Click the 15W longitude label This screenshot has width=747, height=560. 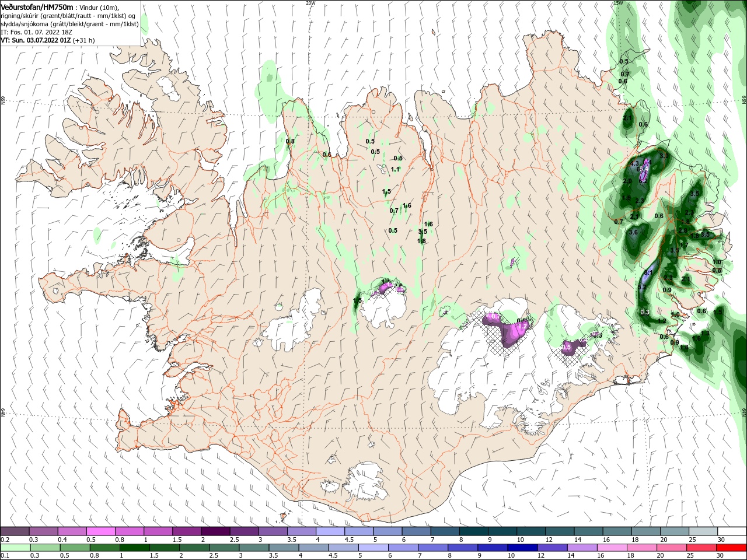click(618, 3)
